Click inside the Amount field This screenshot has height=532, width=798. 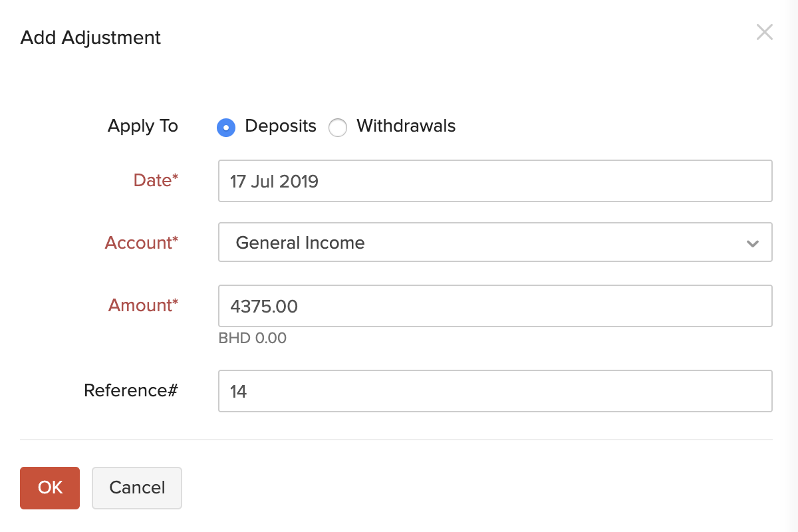point(495,305)
